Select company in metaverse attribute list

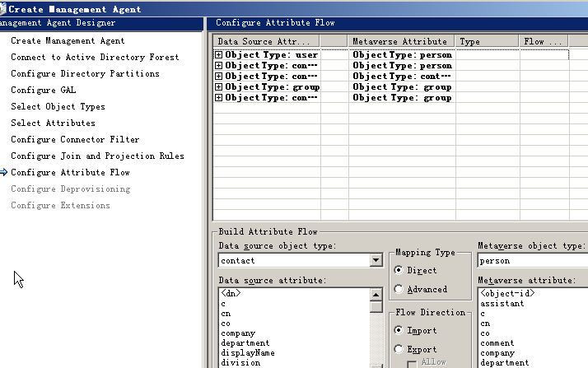tap(497, 353)
